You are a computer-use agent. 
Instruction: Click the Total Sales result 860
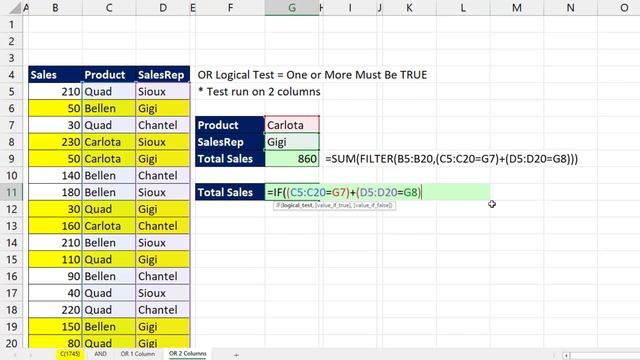pyautogui.click(x=292, y=159)
